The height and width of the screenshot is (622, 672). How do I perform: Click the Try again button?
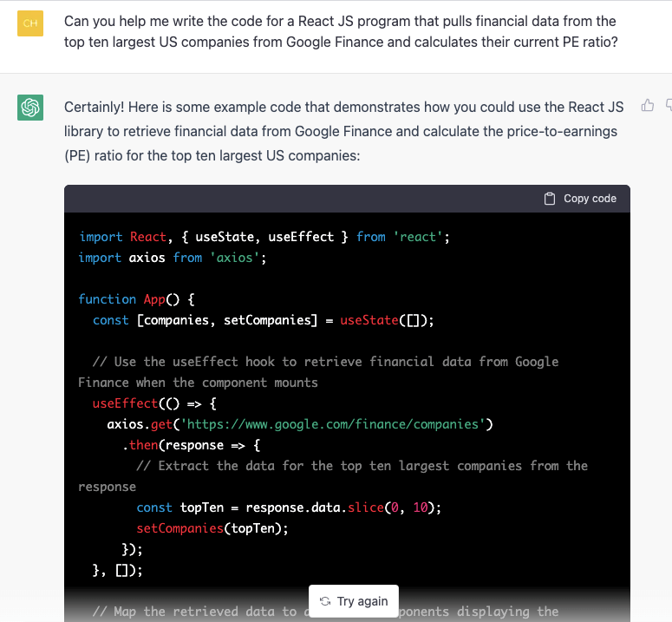point(354,601)
